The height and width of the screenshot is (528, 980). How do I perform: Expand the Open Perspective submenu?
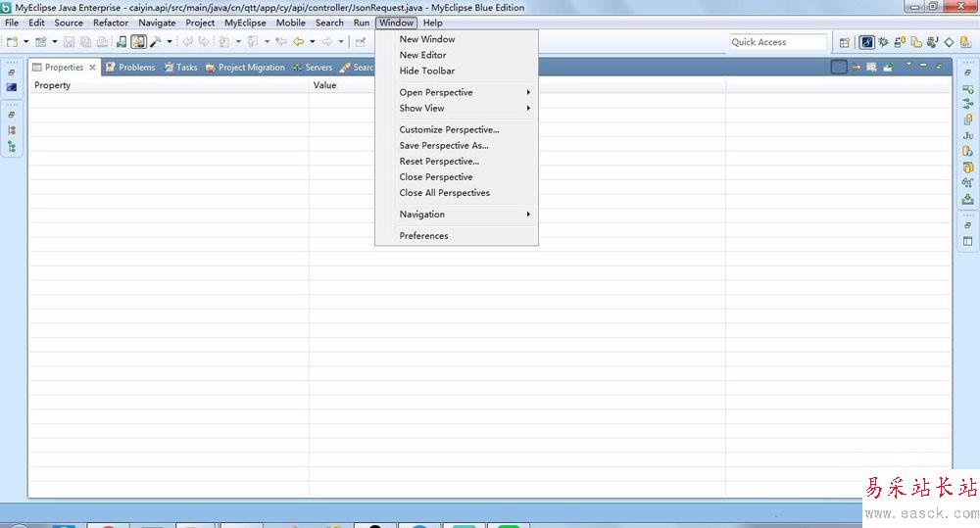point(457,92)
